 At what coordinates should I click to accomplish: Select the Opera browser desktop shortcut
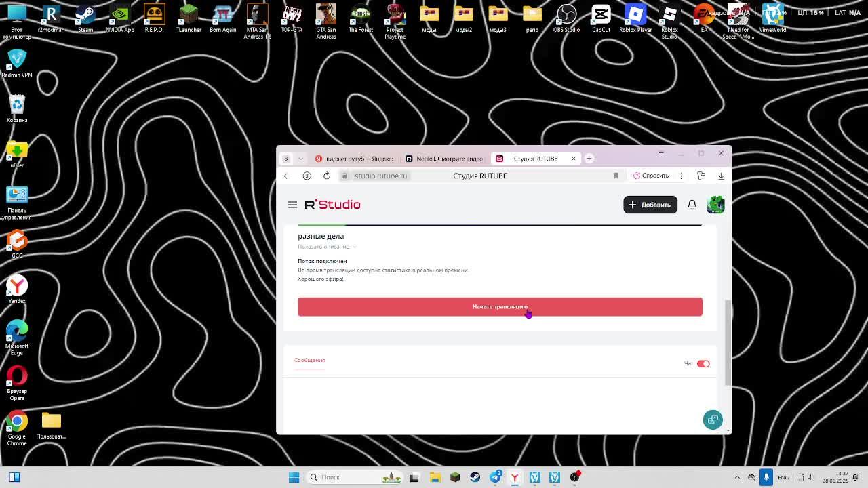pos(17,383)
